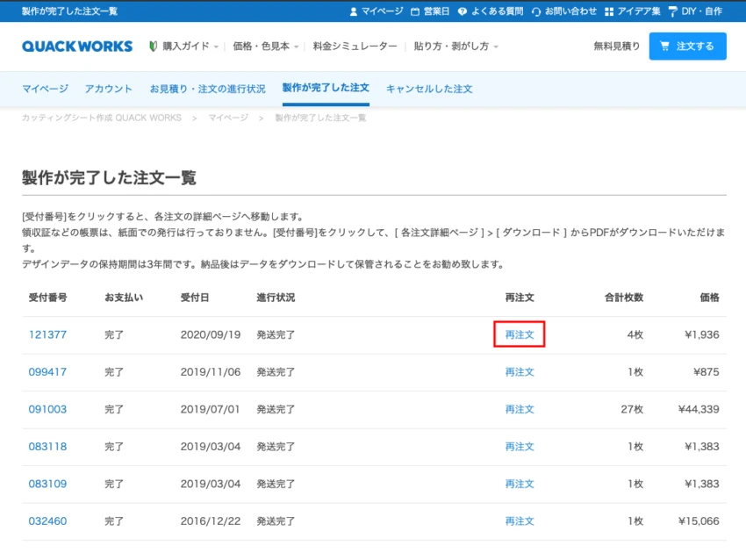Click the 受付日 column header
Screen dimensions: 746x560
(195, 298)
